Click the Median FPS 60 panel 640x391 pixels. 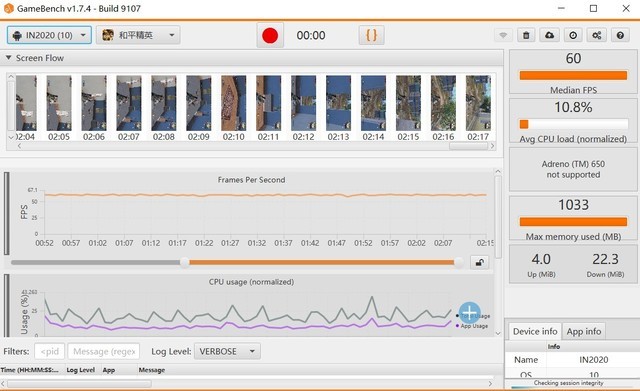tap(573, 72)
